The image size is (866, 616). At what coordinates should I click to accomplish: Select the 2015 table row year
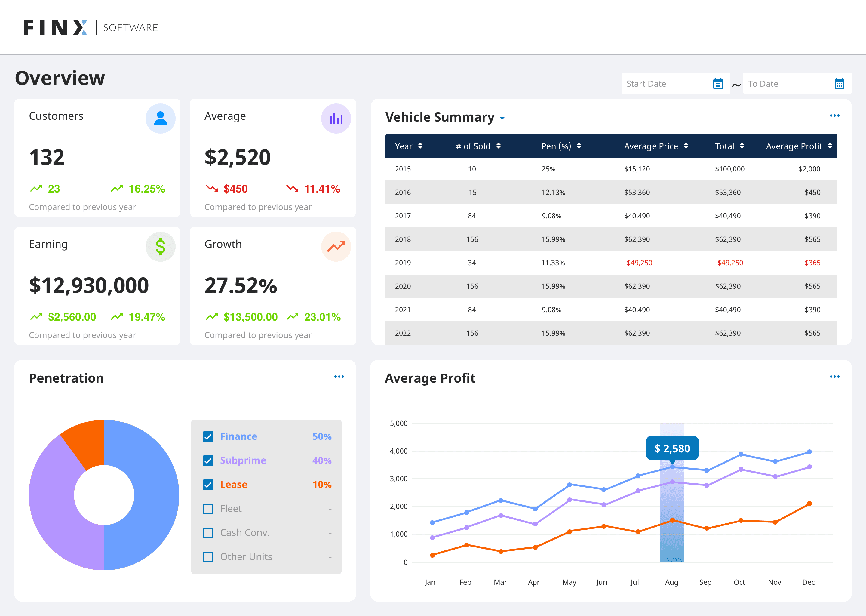(x=403, y=169)
